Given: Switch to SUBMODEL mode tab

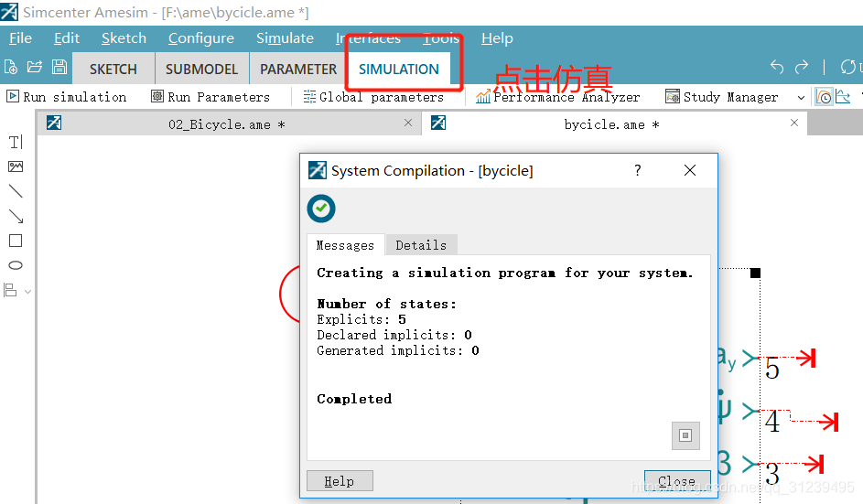Looking at the screenshot, I should [202, 69].
